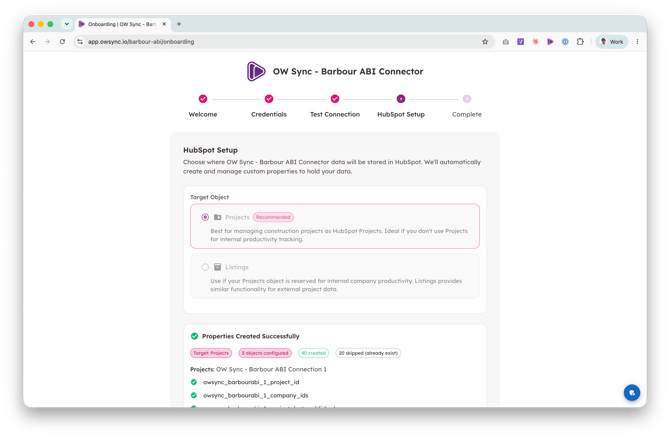Image resolution: width=670 pixels, height=438 pixels.
Task: Click the Target Object label
Action: tap(209, 197)
